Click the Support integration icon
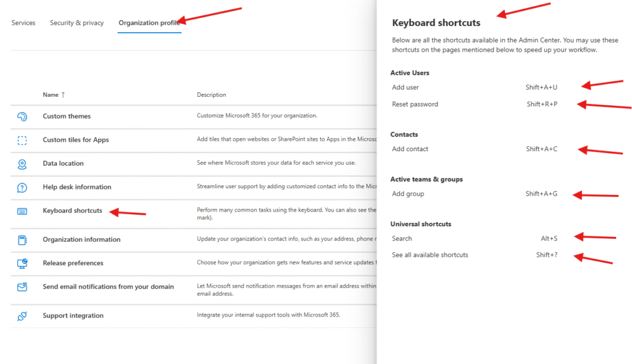 click(x=22, y=316)
